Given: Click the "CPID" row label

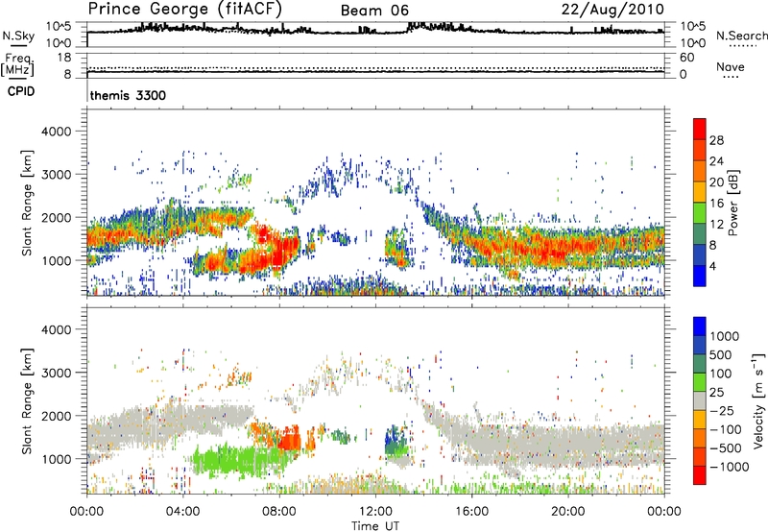Looking at the screenshot, I should click(x=21, y=91).
